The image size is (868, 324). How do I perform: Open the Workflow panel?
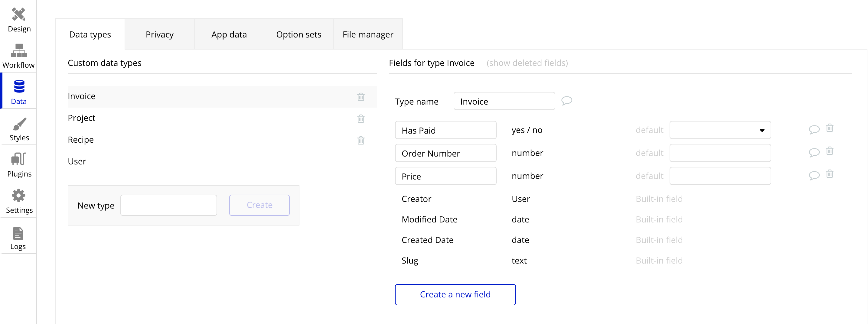[18, 55]
